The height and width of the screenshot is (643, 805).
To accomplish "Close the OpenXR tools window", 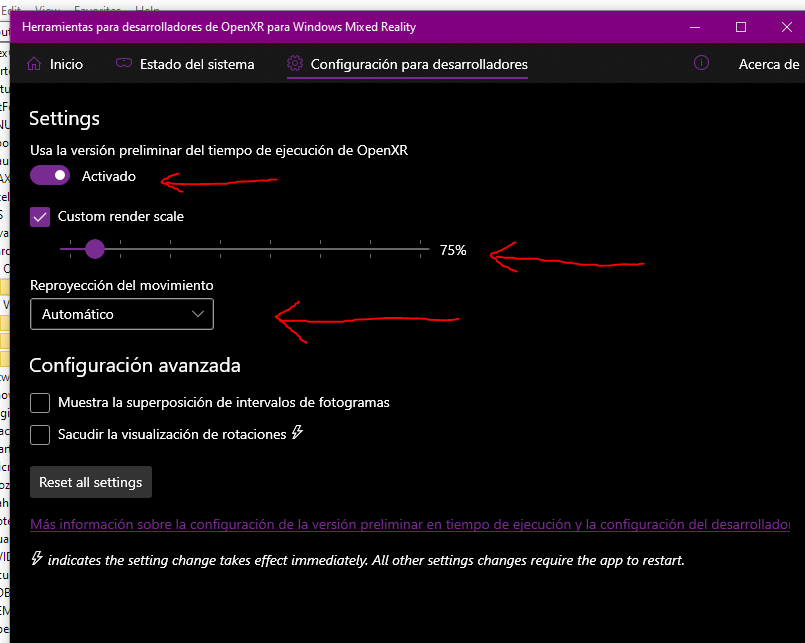I will (x=787, y=27).
